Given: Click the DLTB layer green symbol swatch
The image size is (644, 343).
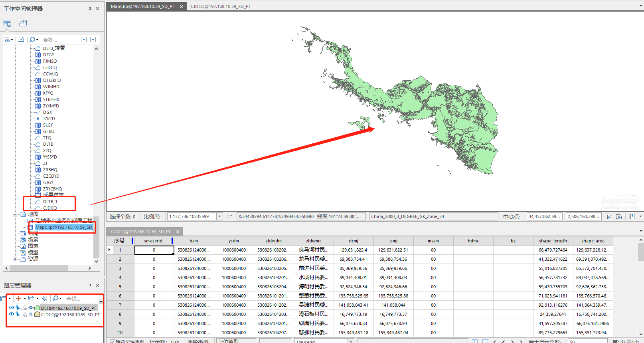Looking at the screenshot, I should coord(38,308).
